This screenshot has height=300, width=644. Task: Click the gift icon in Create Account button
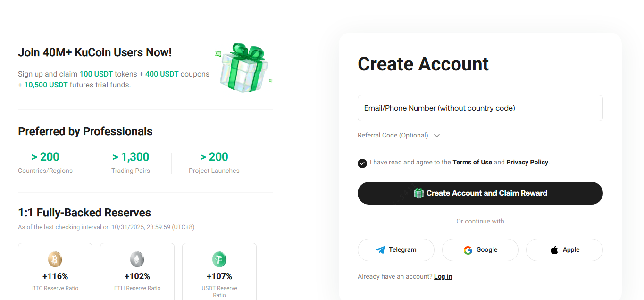tap(418, 193)
